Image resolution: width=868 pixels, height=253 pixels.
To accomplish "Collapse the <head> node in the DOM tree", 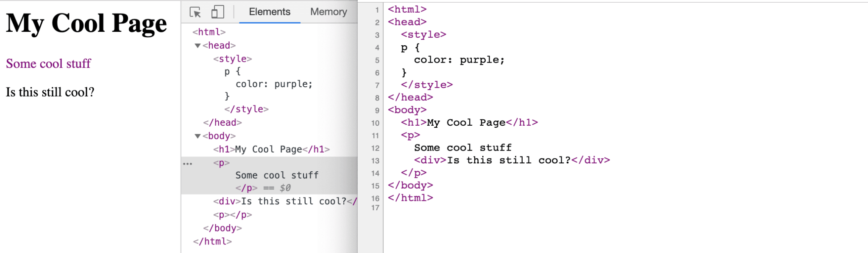I will [197, 45].
